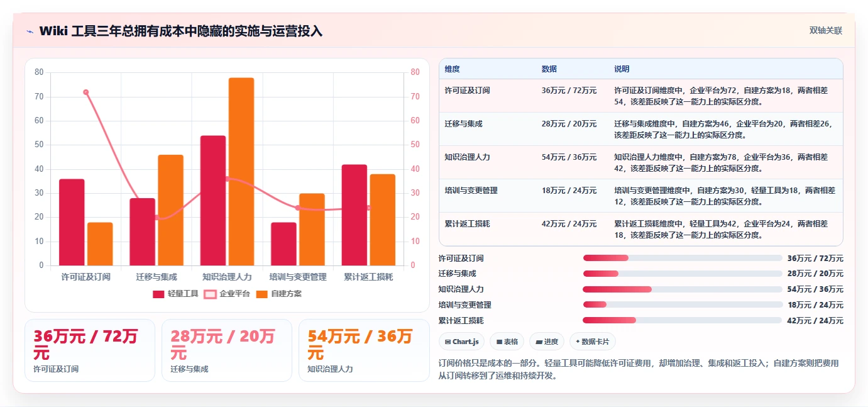Open the 许可证及订阅 data card

click(x=90, y=350)
